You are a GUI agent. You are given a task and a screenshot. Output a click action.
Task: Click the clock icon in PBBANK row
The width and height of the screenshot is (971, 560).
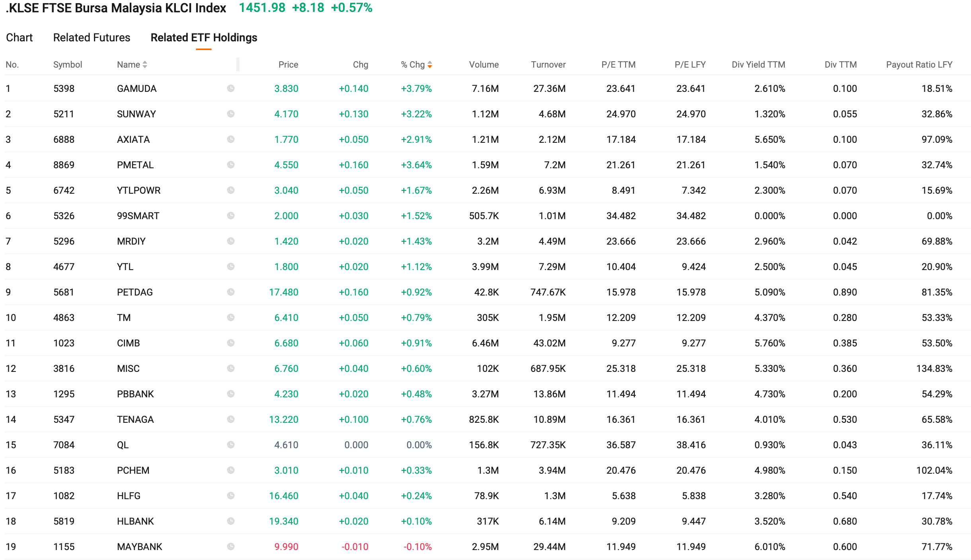(x=231, y=394)
